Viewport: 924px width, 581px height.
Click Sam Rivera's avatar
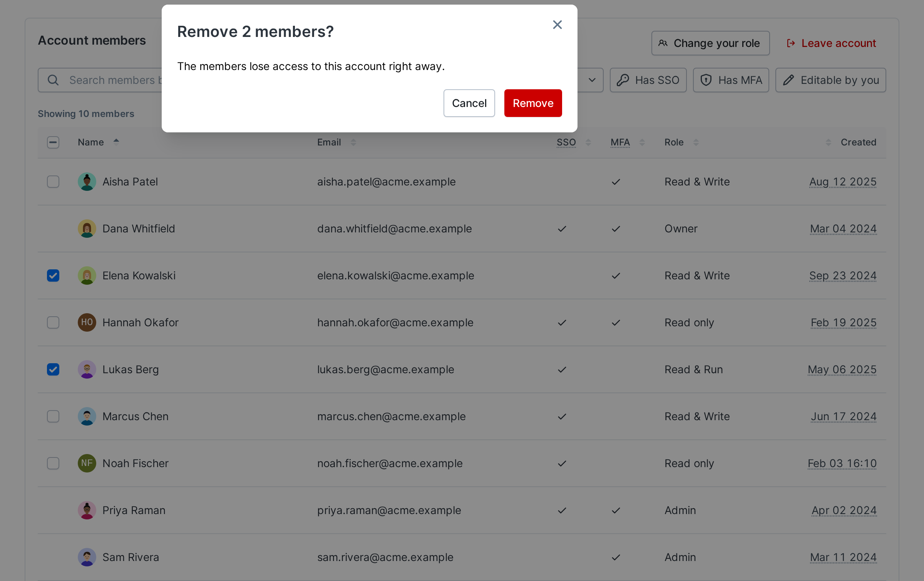click(87, 557)
